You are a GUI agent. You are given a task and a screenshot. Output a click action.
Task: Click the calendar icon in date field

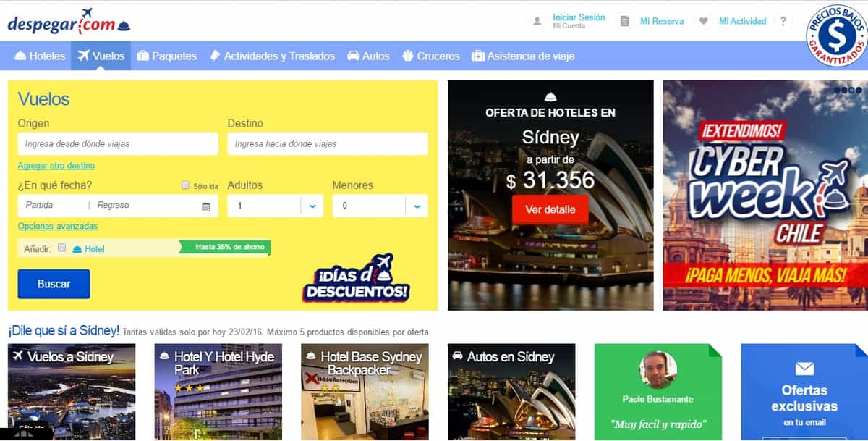coord(206,206)
